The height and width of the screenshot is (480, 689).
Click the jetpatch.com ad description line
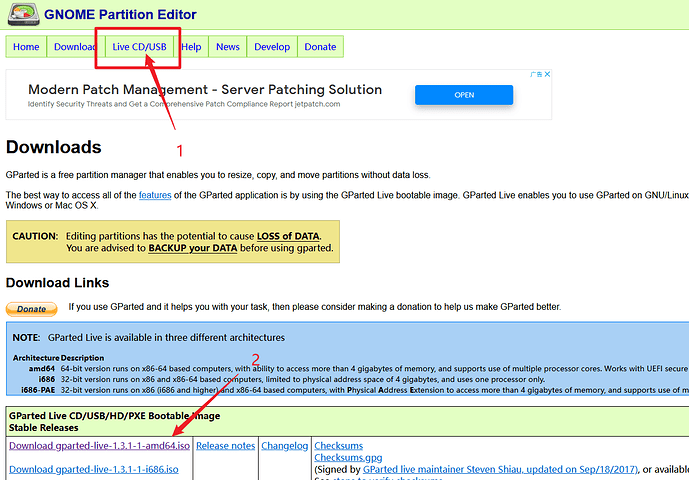point(184,104)
